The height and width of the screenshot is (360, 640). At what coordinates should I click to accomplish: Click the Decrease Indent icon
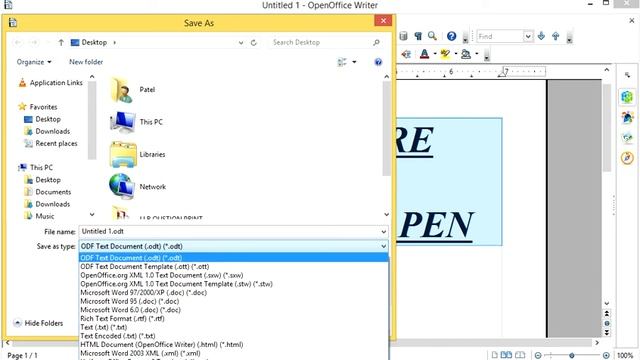[x=406, y=54]
